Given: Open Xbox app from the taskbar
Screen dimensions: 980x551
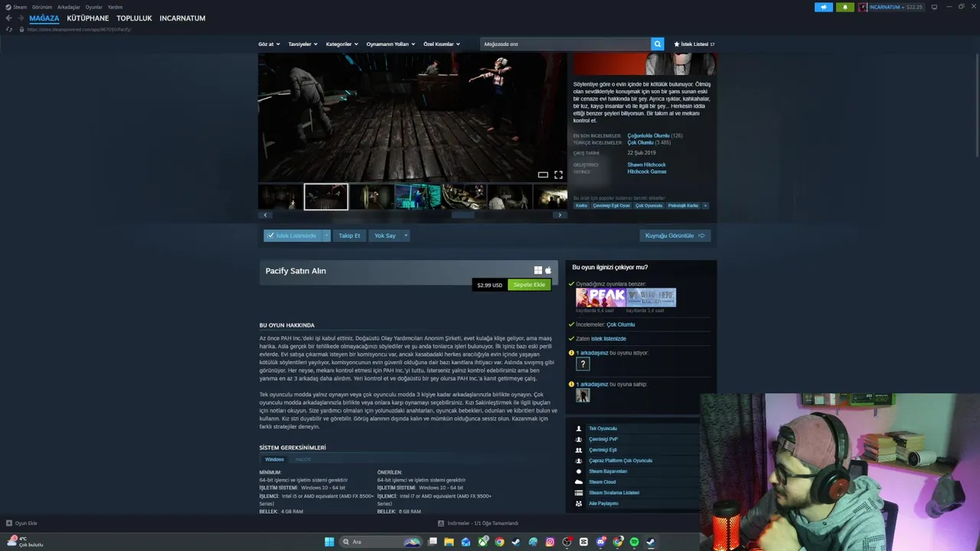Looking at the screenshot, I should 482,542.
